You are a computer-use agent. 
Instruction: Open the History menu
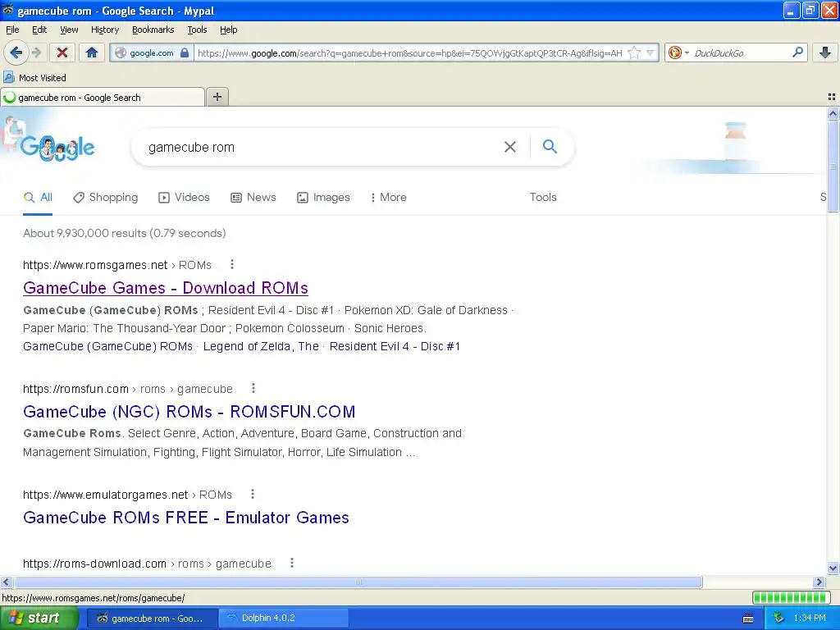coord(105,30)
